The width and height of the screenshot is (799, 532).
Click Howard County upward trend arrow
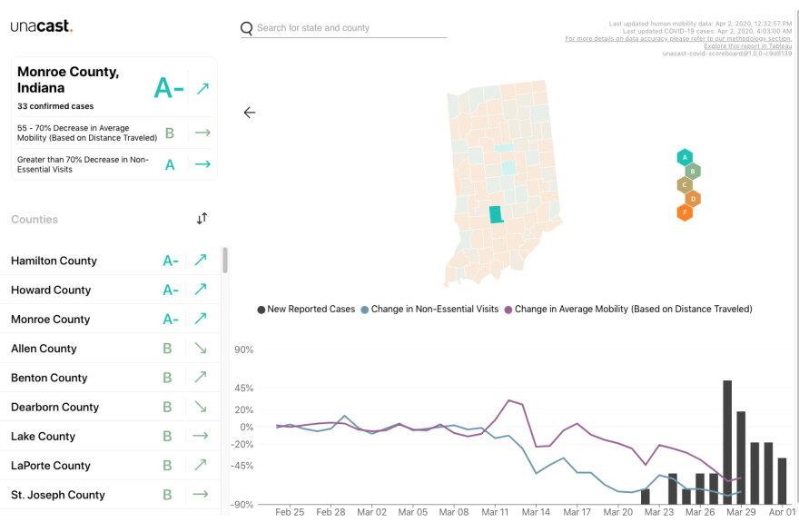(201, 289)
